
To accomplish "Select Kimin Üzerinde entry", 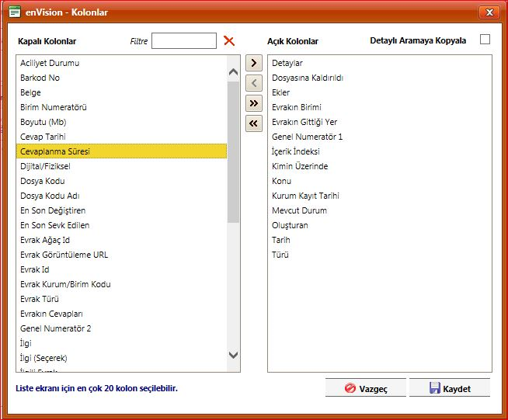I will click(x=380, y=166).
